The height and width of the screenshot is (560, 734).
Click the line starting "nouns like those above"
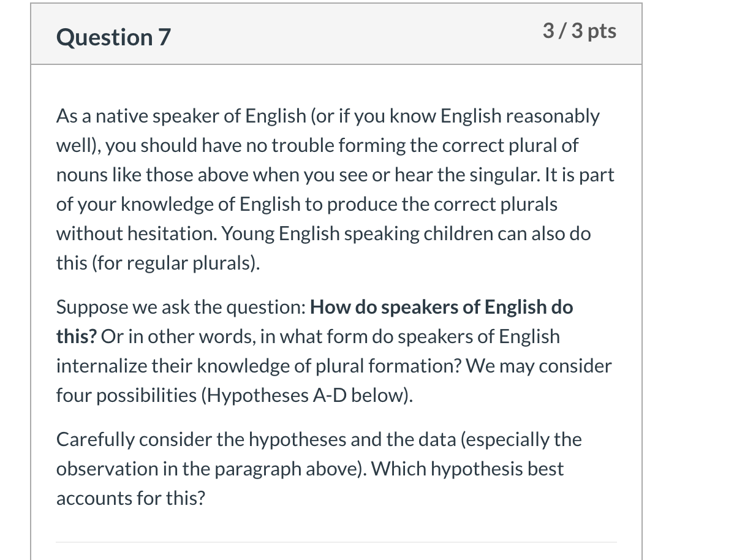(x=335, y=175)
